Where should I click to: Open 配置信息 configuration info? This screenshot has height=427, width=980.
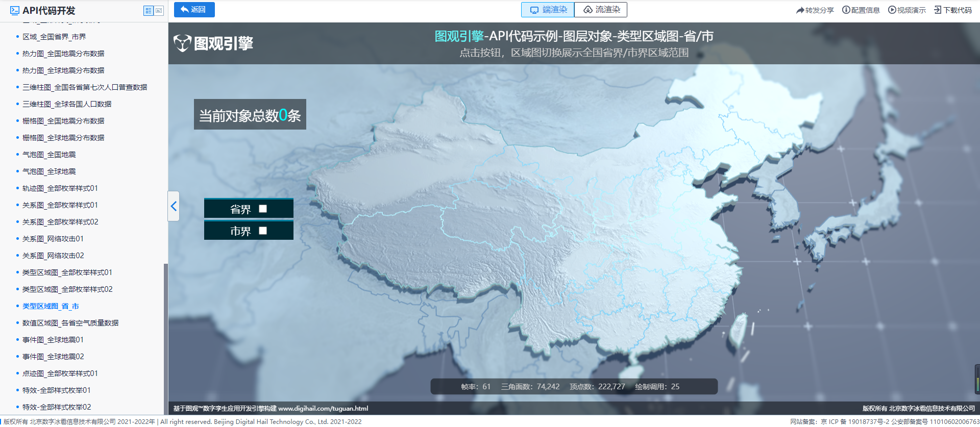pyautogui.click(x=861, y=10)
